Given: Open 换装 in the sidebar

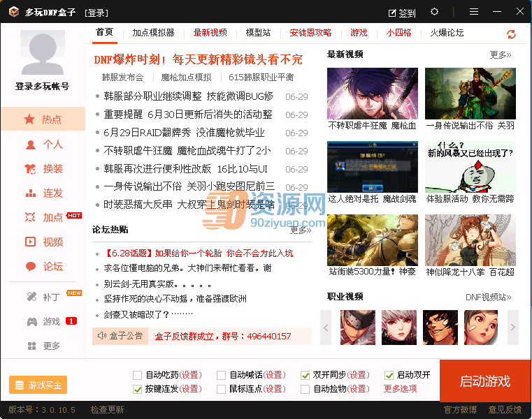Looking at the screenshot, I should pos(43,168).
